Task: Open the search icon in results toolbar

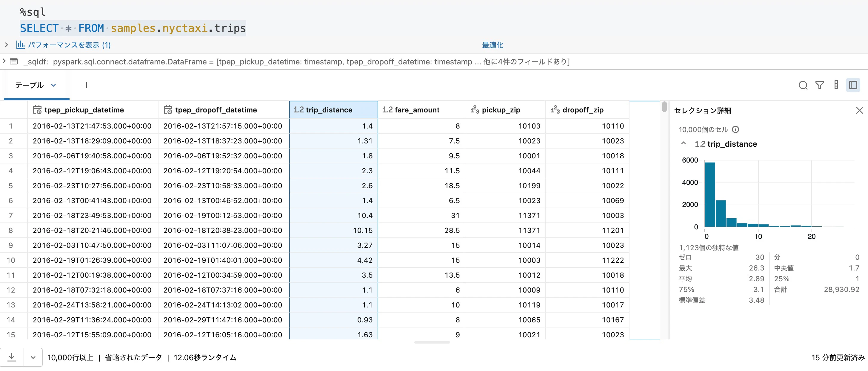Action: [803, 85]
